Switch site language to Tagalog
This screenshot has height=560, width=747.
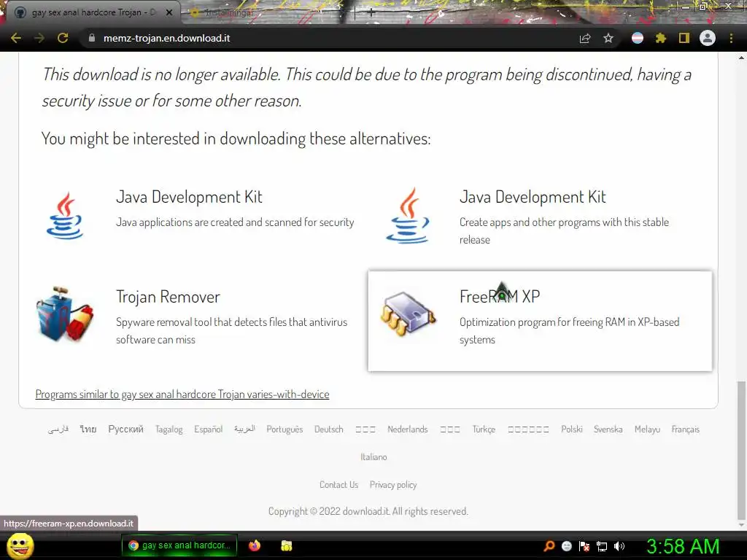point(169,429)
